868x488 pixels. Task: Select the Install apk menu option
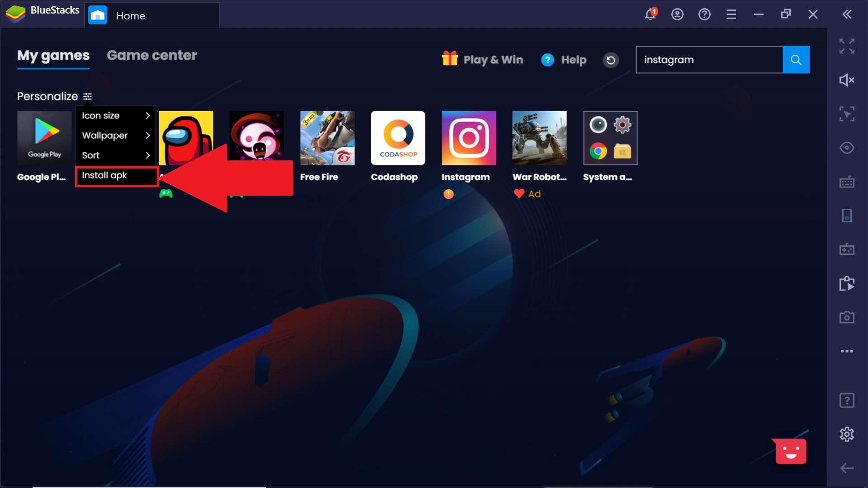pyautogui.click(x=116, y=174)
